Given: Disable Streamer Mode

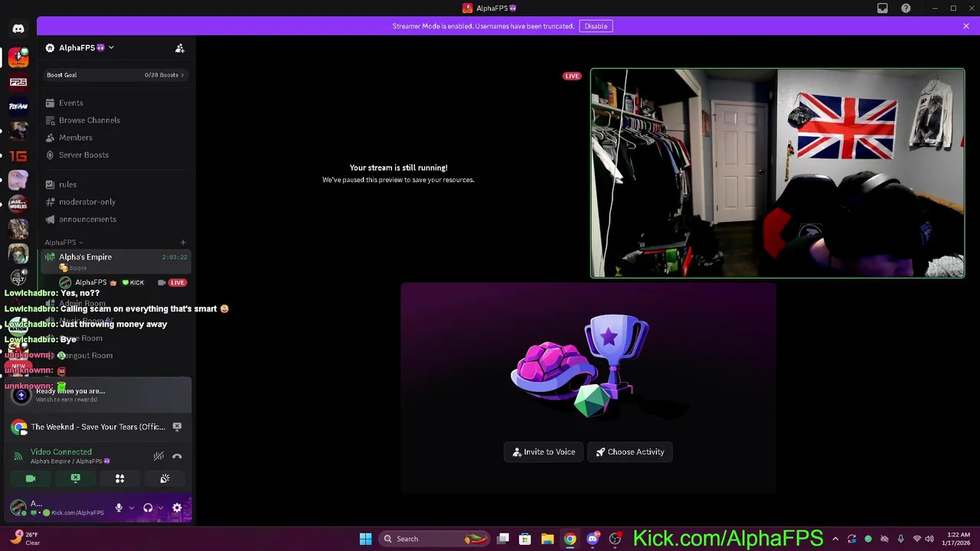Looking at the screenshot, I should point(596,26).
